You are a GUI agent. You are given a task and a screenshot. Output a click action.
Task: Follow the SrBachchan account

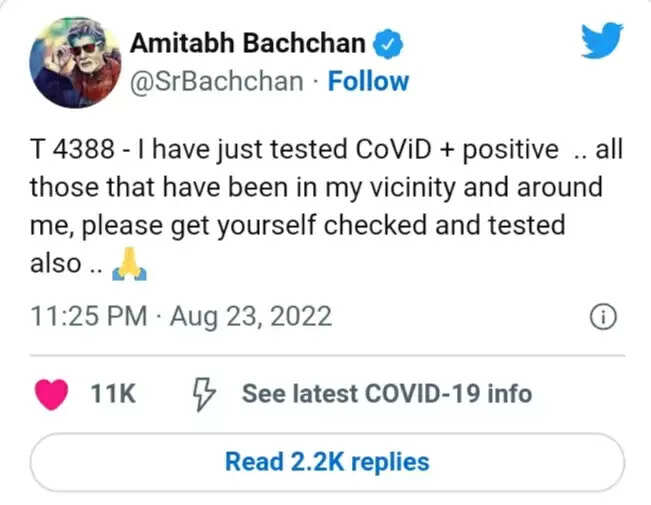[x=368, y=81]
